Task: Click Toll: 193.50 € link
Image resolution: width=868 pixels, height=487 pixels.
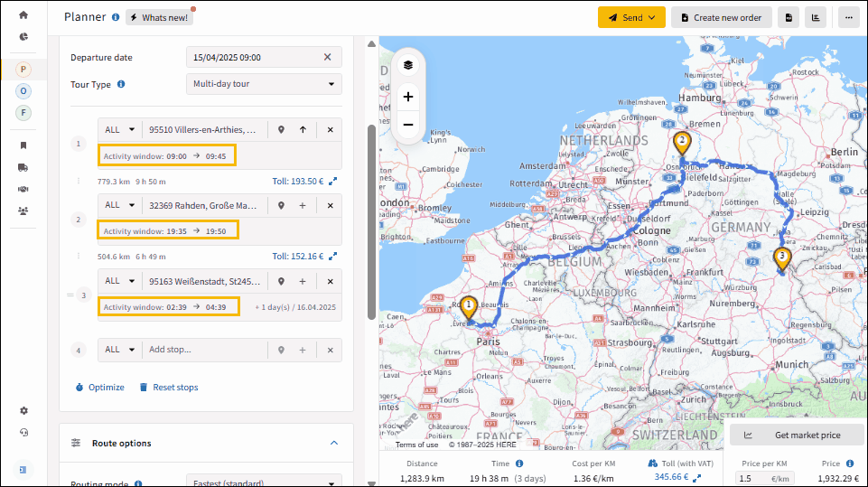Action: click(298, 182)
